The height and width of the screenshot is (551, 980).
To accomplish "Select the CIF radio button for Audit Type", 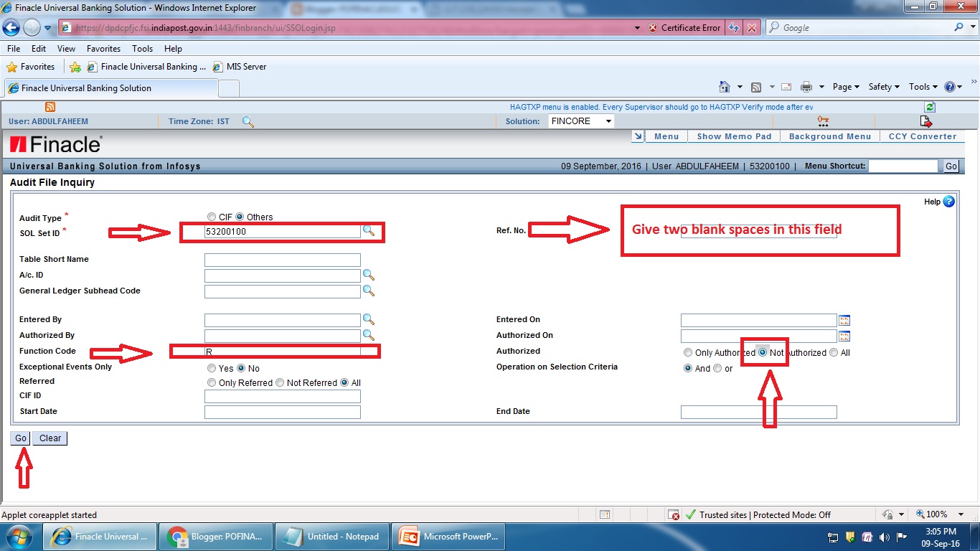I will pyautogui.click(x=212, y=216).
